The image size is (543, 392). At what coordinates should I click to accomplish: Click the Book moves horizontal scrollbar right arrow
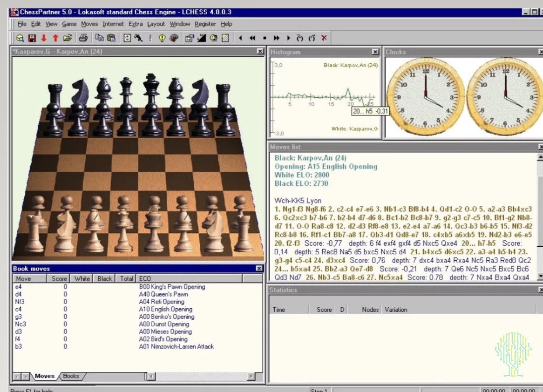(x=251, y=376)
